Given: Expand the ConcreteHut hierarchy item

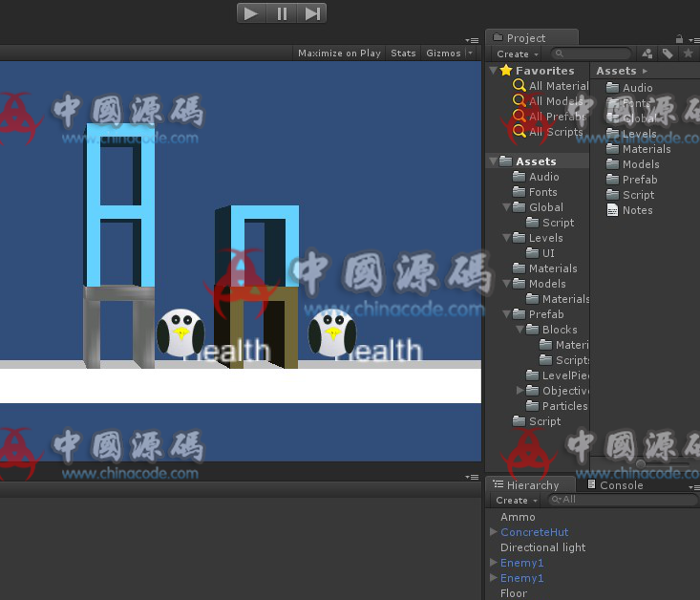Looking at the screenshot, I should (494, 532).
